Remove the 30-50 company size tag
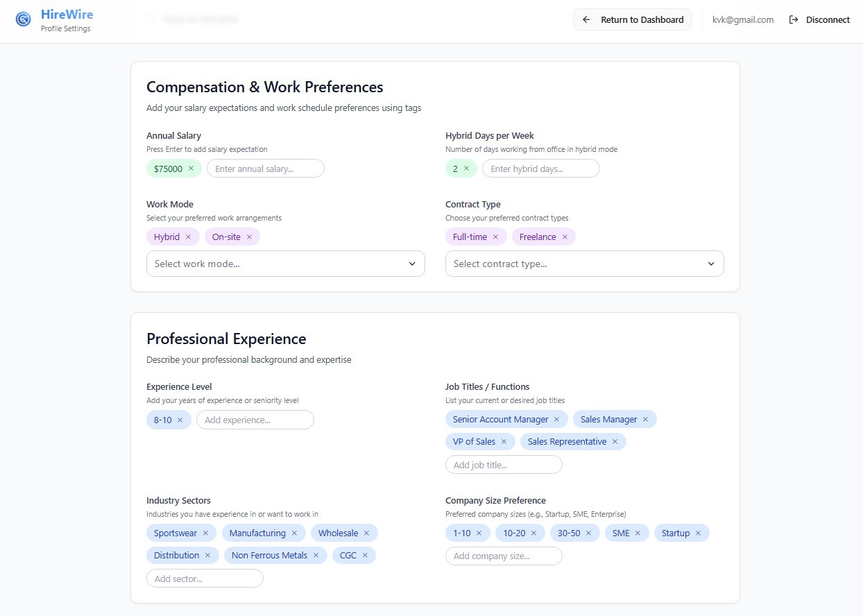Image resolution: width=863 pixels, height=616 pixels. [x=588, y=533]
